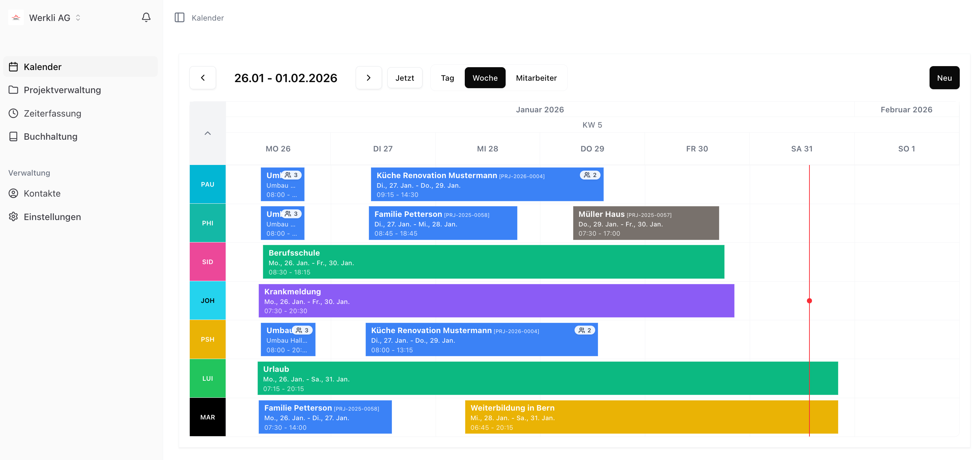Open MAR's Familie Petterson event
Viewport: 980px width, 460px height.
click(325, 417)
